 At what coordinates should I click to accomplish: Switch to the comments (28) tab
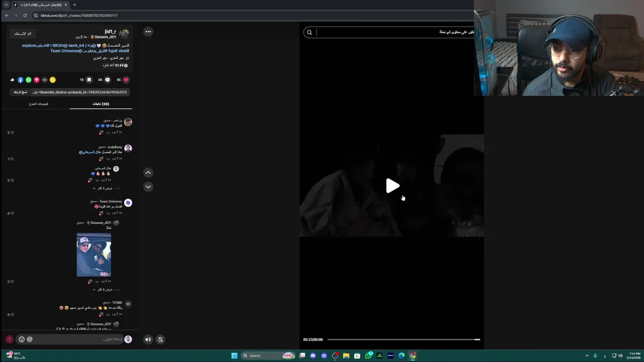coord(101,104)
